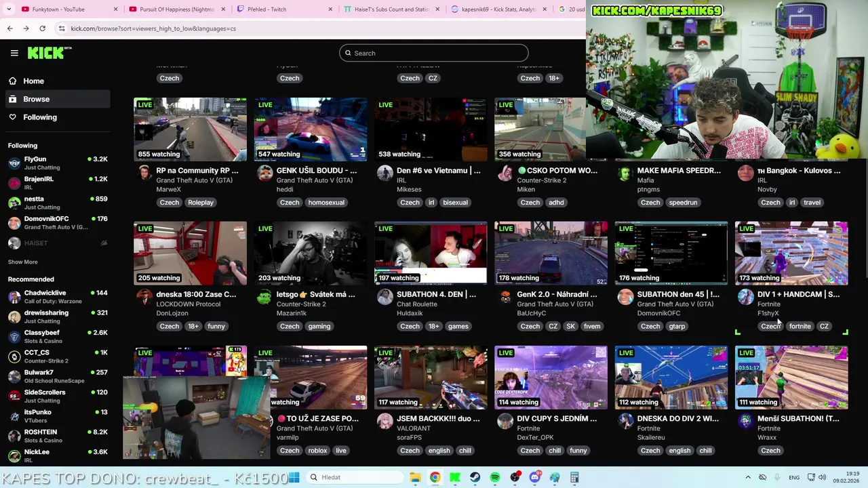Viewport: 868px width, 488px height.
Task: Open the Mikeses streamer avatar
Action: click(385, 174)
